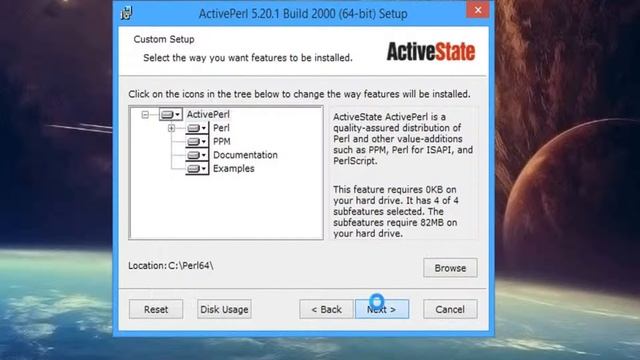
Task: Click the 'Select the way you want features' text
Action: pyautogui.click(x=248, y=58)
